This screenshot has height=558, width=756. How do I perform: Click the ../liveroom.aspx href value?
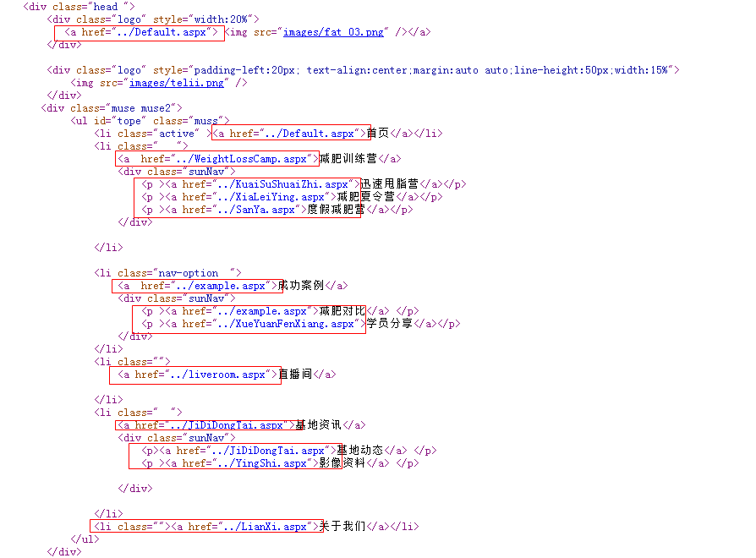(x=218, y=375)
